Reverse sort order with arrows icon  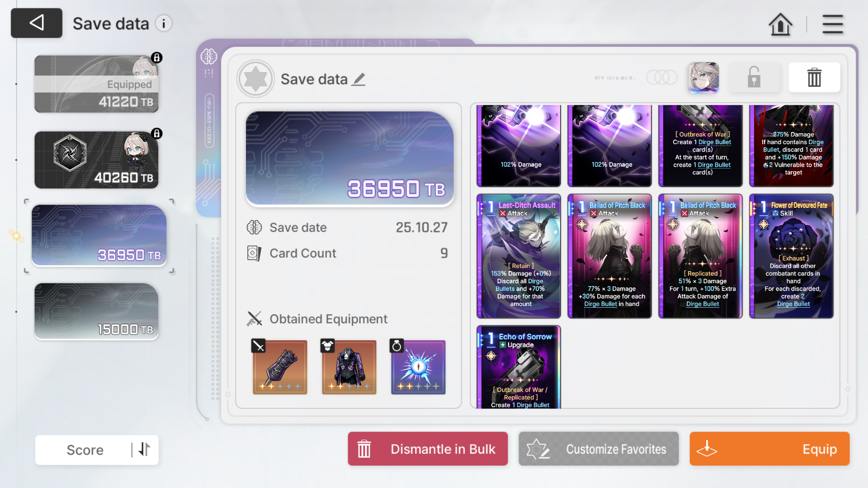pyautogui.click(x=144, y=450)
